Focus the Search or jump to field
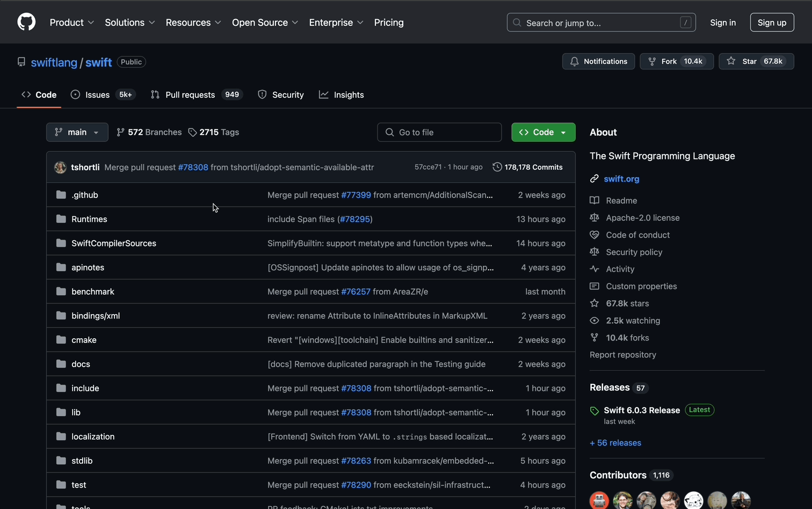This screenshot has width=812, height=509. (601, 23)
